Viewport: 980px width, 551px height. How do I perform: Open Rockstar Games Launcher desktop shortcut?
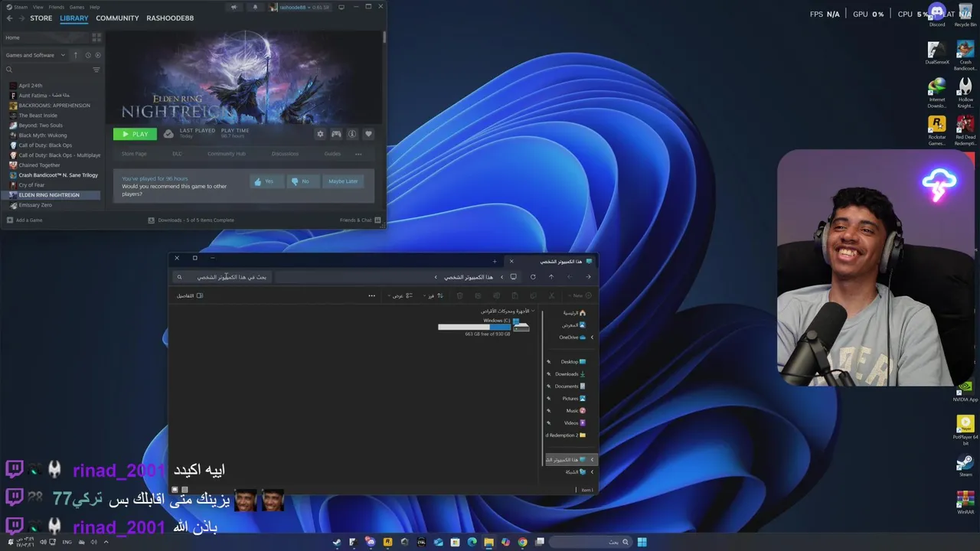[937, 129]
